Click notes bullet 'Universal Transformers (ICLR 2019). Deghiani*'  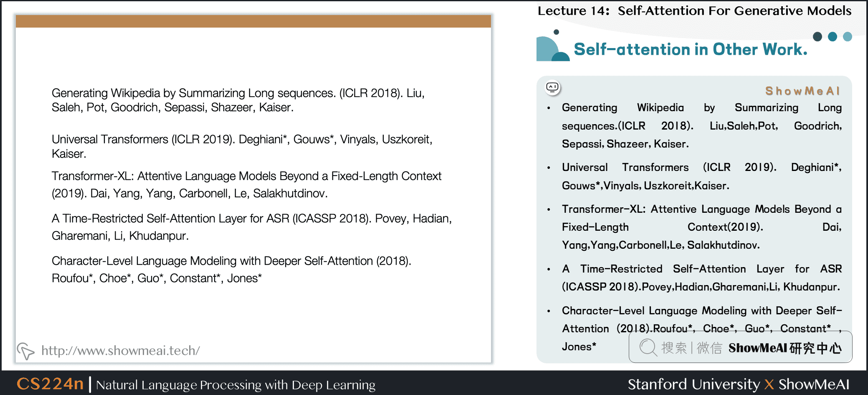coord(701,167)
